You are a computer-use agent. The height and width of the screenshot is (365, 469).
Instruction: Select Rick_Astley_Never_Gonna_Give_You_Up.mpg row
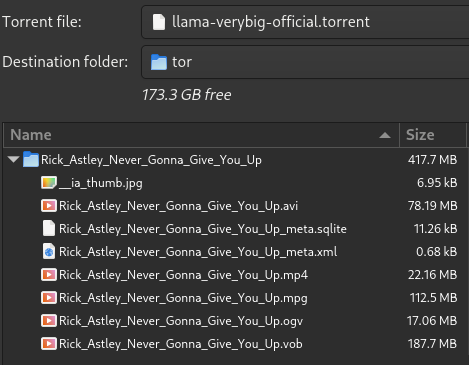(x=234, y=298)
